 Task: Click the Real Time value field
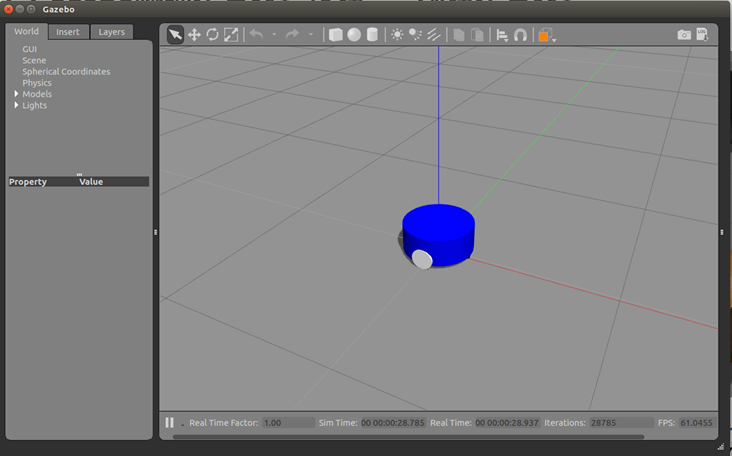507,423
